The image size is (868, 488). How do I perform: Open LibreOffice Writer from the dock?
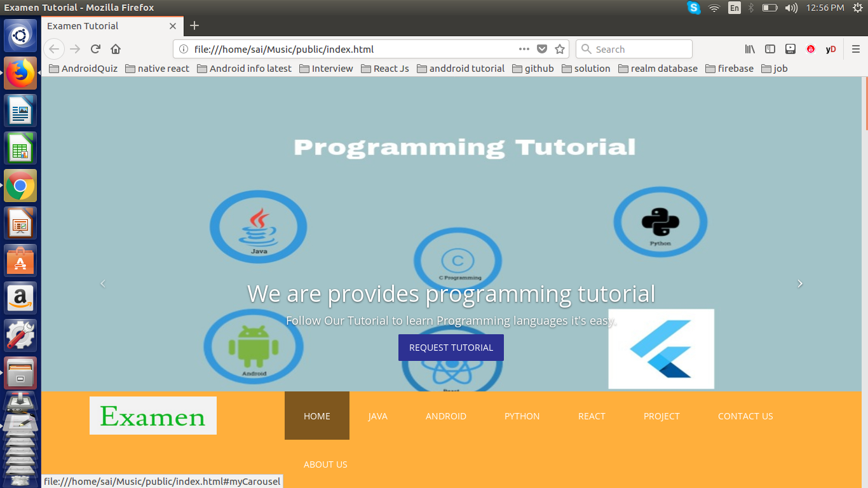coord(20,111)
